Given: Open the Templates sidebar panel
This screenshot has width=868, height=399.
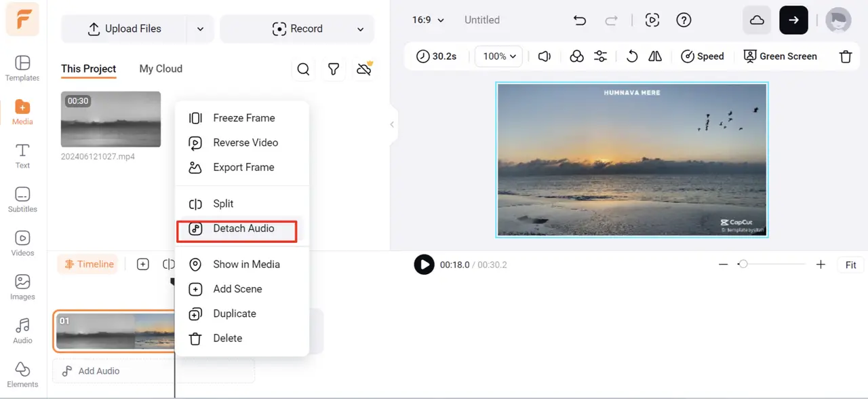Looking at the screenshot, I should click(22, 68).
